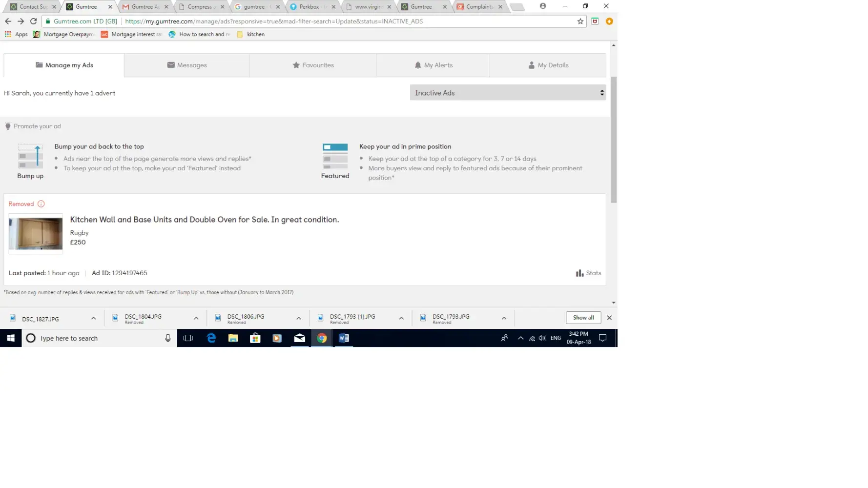Open a new browser tab
Image resolution: width=868 pixels, height=488 pixels.
coord(517,7)
